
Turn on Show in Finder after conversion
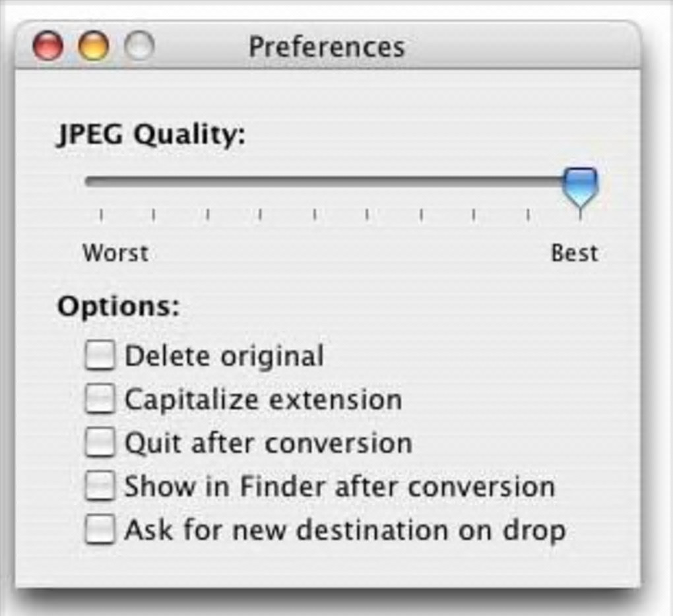[x=100, y=487]
